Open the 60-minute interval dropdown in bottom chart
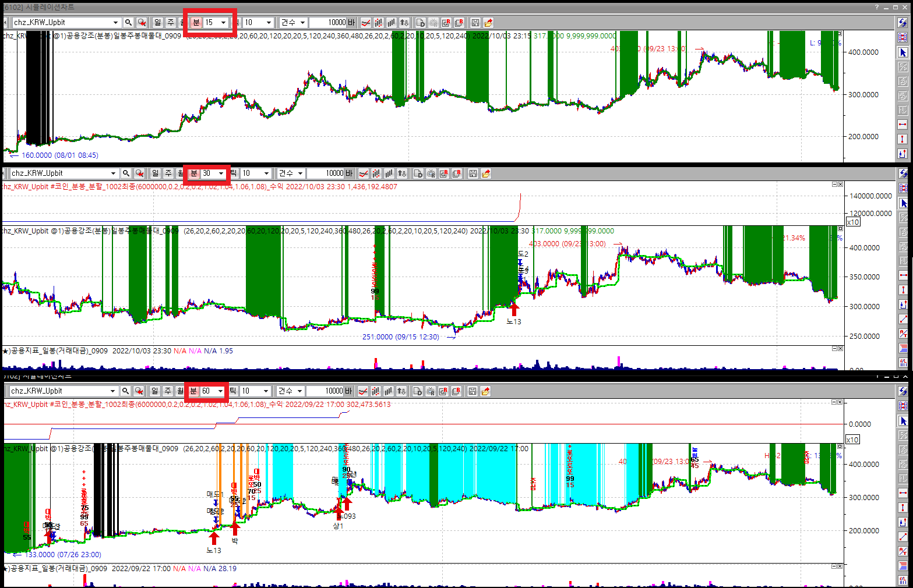Image resolution: width=913 pixels, height=588 pixels. [220, 391]
